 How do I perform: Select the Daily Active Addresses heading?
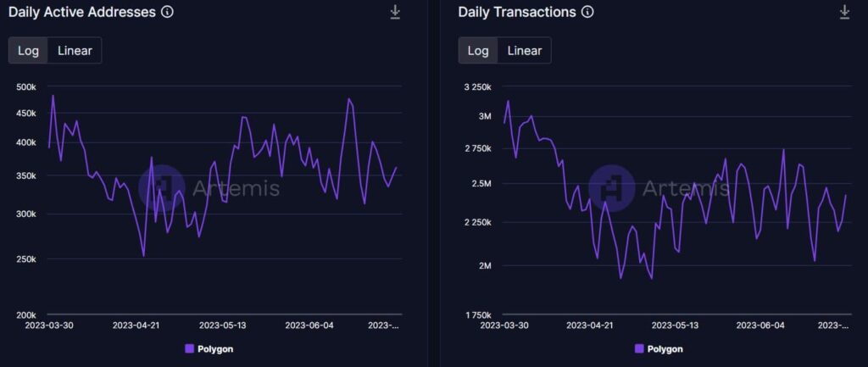[81, 12]
